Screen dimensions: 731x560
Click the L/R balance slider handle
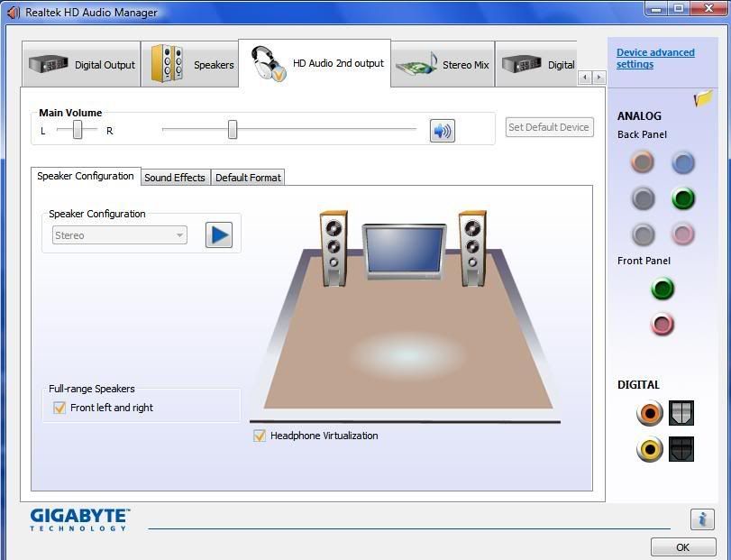(x=78, y=130)
